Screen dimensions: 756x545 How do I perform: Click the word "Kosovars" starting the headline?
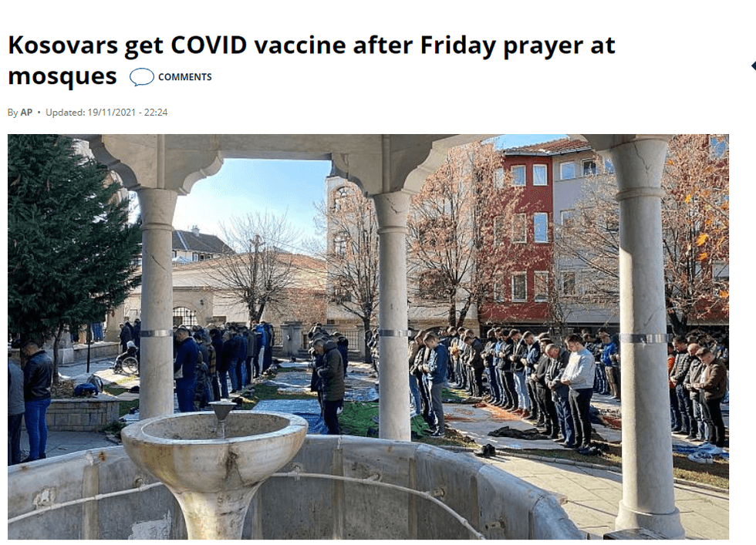pos(62,45)
